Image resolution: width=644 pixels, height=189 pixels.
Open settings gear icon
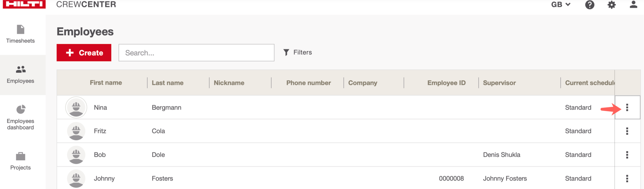coord(611,5)
